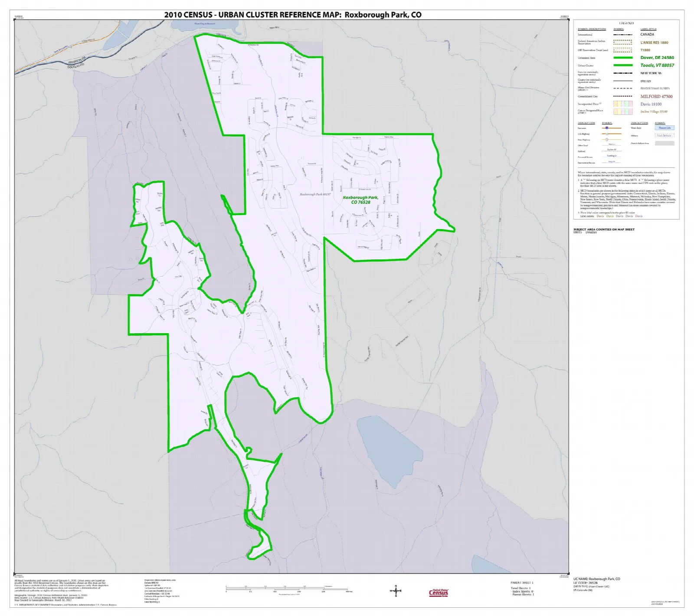Click the International boundary line symbol in legend
694x616 pixels.
[622, 35]
